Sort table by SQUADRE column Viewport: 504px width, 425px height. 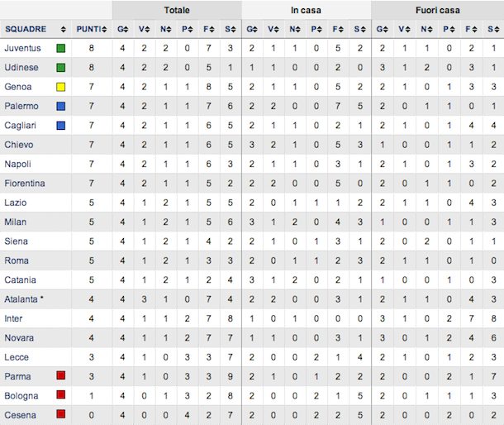(x=27, y=29)
